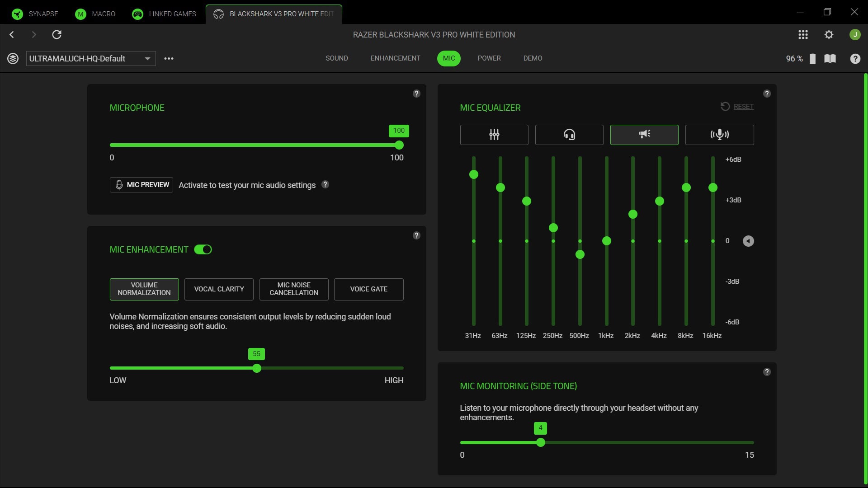Click the Mic Preview button
This screenshot has width=868, height=488.
pos(141,185)
